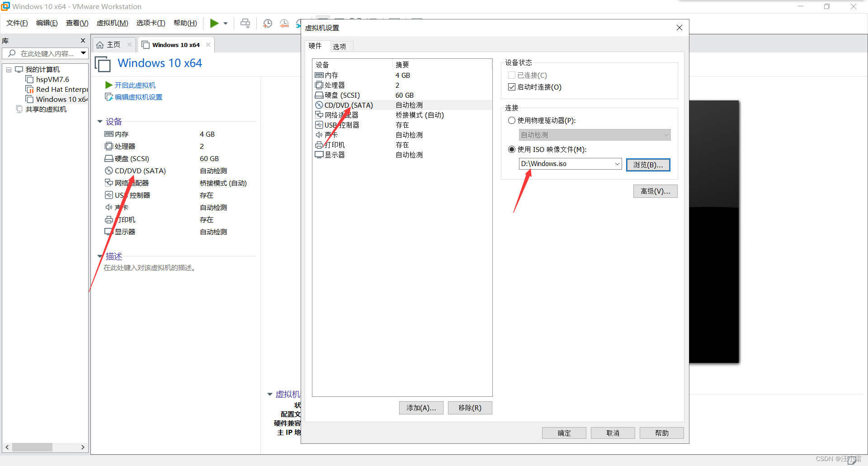The height and width of the screenshot is (466, 868).
Task: Click the revert to snapshot icon
Action: pos(284,23)
